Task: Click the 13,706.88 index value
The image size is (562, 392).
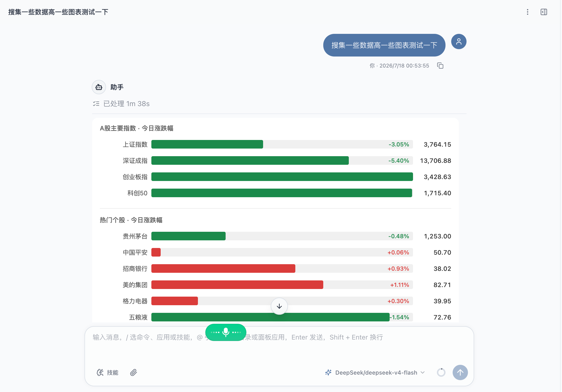Action: click(435, 160)
